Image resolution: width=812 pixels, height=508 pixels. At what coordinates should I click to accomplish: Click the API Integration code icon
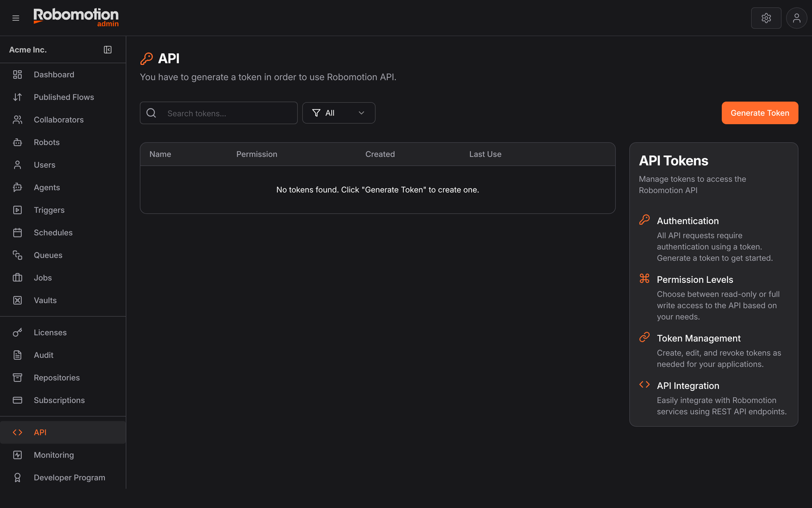(x=645, y=384)
